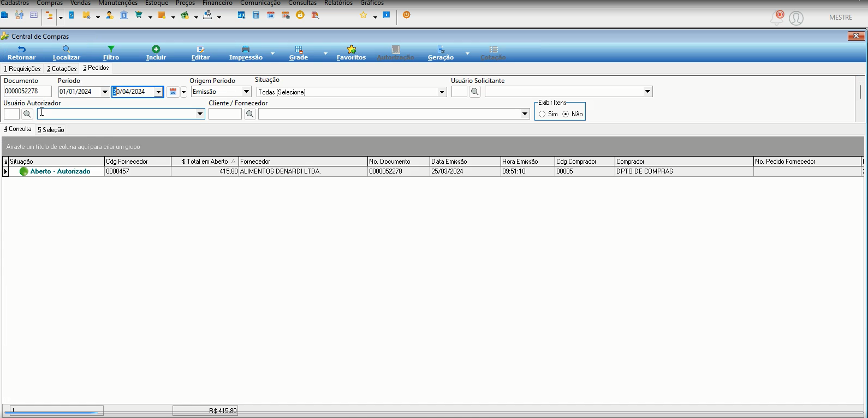Switch to the 1 Requisições tab

point(22,69)
